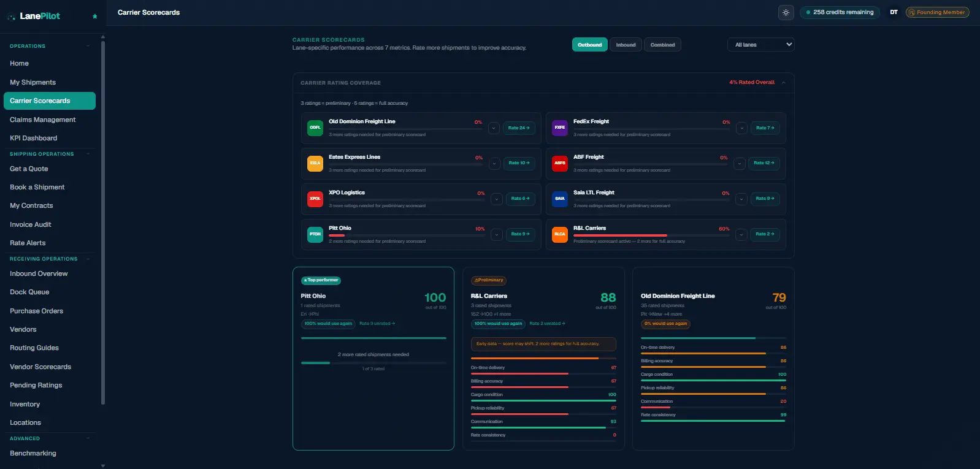Click the 4% Rated Overall label
Image resolution: width=980 pixels, height=469 pixels.
[x=752, y=82]
